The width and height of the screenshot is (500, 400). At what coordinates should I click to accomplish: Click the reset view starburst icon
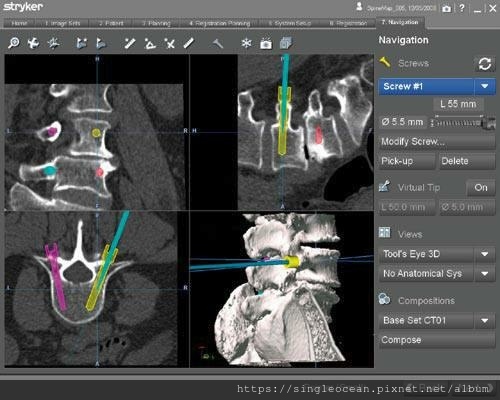53,43
